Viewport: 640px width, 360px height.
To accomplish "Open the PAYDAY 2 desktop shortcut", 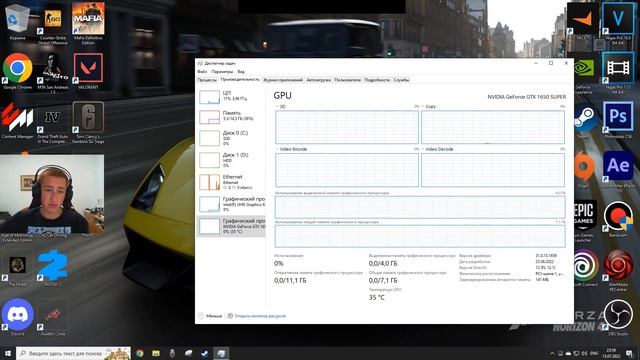I will [53, 267].
